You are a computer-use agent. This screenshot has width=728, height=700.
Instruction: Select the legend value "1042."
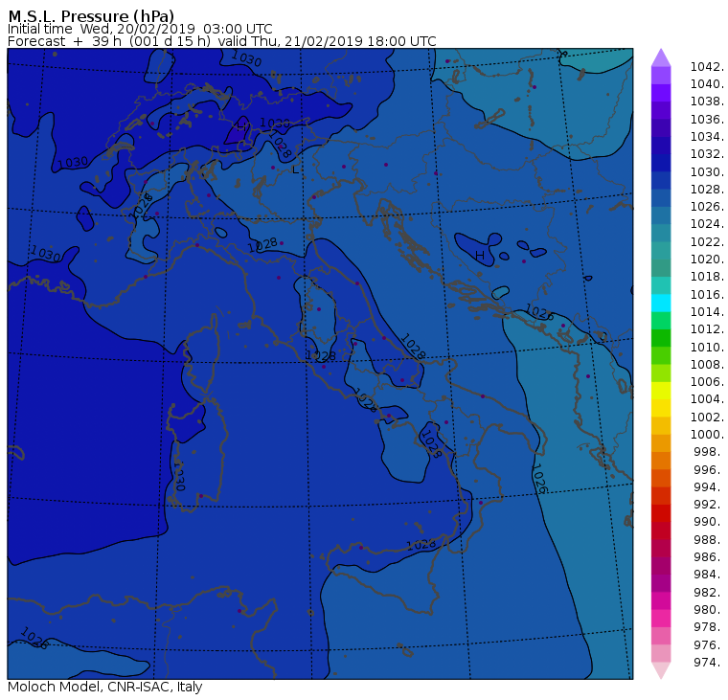707,67
